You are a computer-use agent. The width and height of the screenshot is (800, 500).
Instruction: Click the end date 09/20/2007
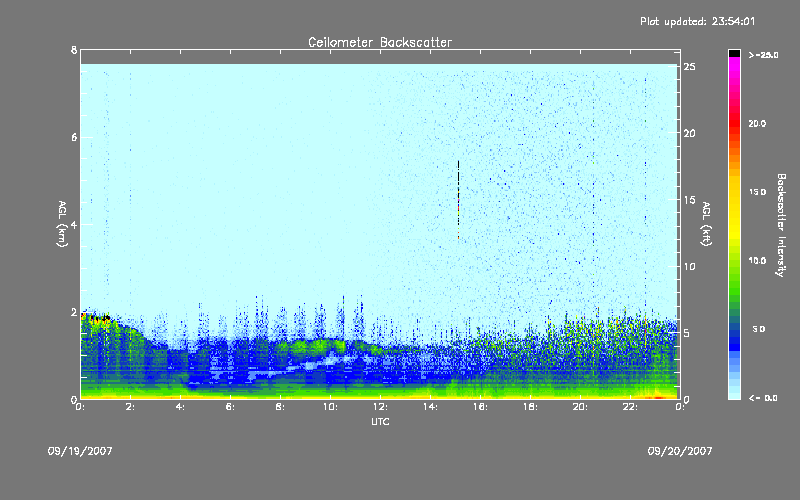pos(680,451)
